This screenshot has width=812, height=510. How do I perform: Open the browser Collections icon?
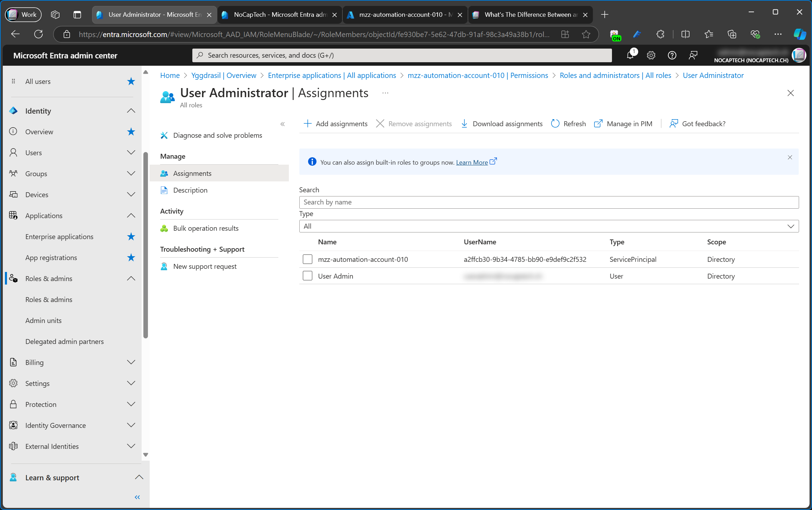coord(732,34)
